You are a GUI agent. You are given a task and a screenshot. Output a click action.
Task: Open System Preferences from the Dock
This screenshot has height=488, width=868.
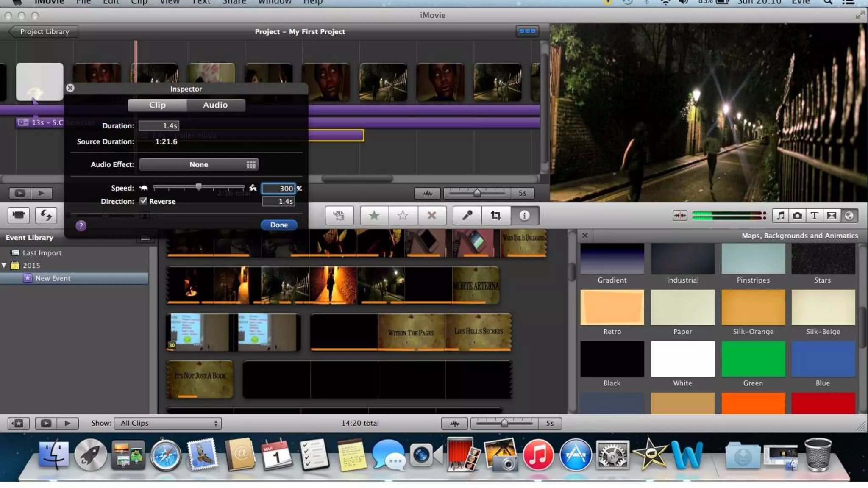pyautogui.click(x=612, y=455)
